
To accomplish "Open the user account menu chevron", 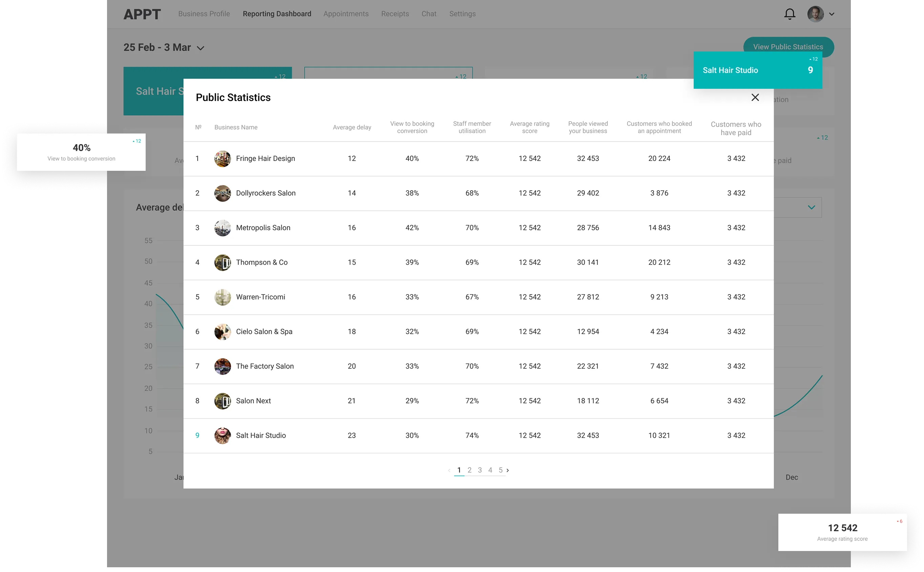I will click(x=832, y=14).
